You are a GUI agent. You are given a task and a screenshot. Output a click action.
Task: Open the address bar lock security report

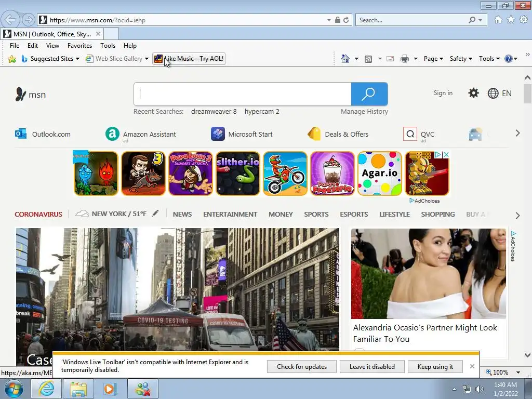point(337,20)
